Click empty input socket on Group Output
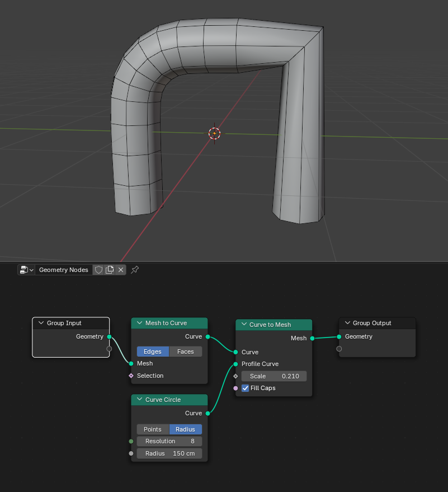The height and width of the screenshot is (492, 448). (x=339, y=349)
